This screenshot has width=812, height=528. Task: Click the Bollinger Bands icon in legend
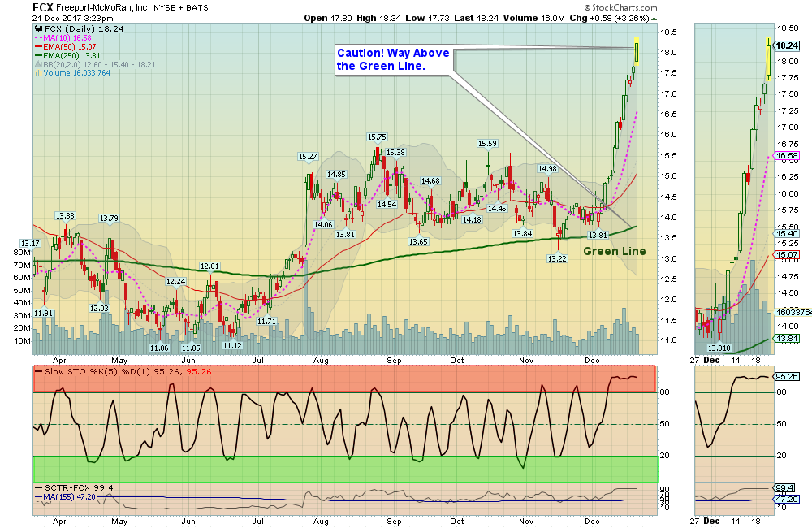click(x=38, y=65)
